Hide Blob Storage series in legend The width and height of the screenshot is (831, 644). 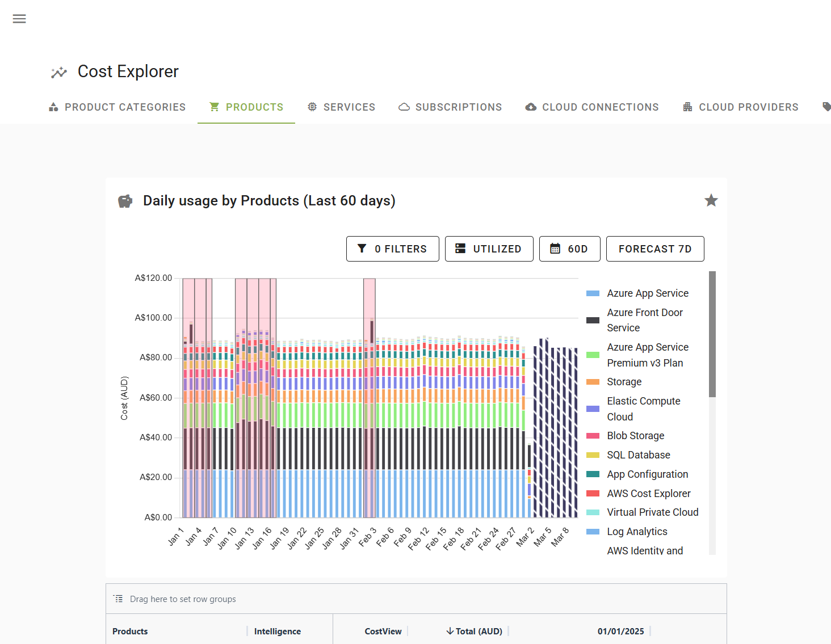(x=635, y=436)
